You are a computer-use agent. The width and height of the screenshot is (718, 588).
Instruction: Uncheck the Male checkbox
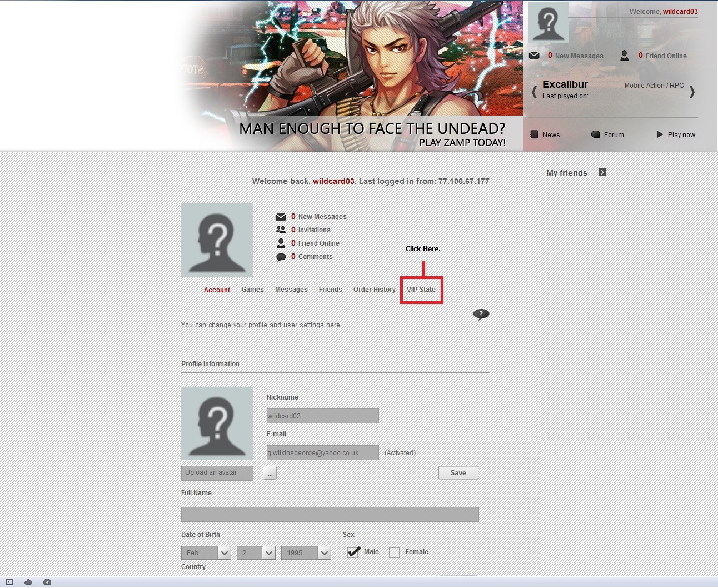click(x=353, y=552)
